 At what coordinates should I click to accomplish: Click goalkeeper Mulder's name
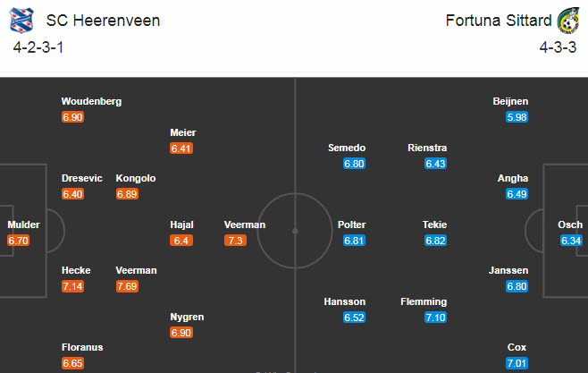pos(22,225)
